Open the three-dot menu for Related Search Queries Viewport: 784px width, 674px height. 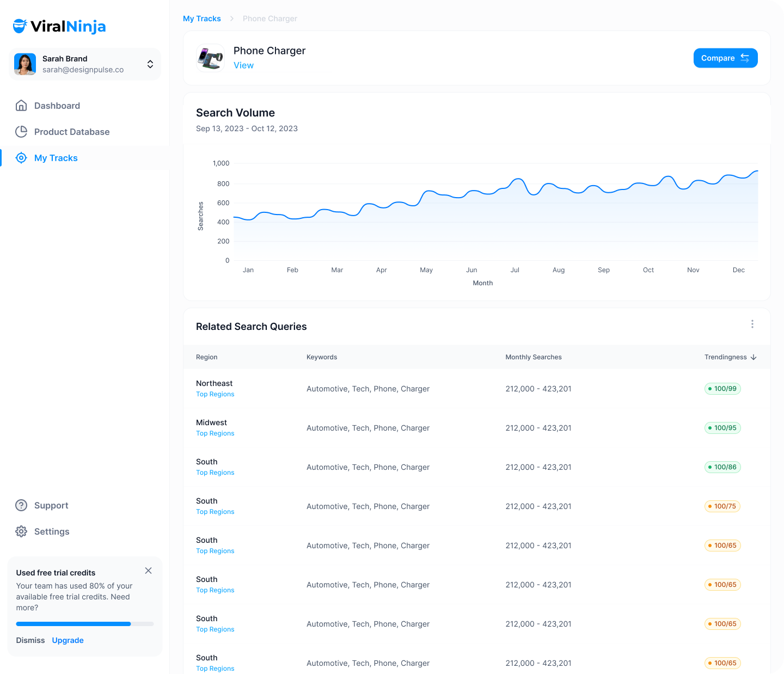(752, 324)
